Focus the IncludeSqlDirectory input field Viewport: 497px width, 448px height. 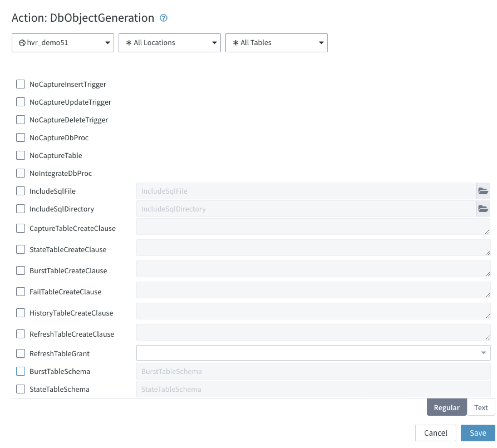[x=306, y=209]
